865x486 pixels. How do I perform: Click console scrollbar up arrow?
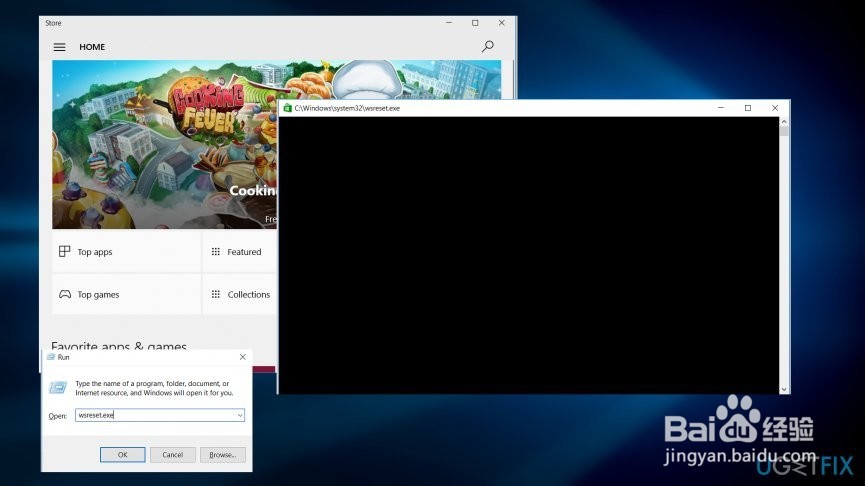(784, 122)
